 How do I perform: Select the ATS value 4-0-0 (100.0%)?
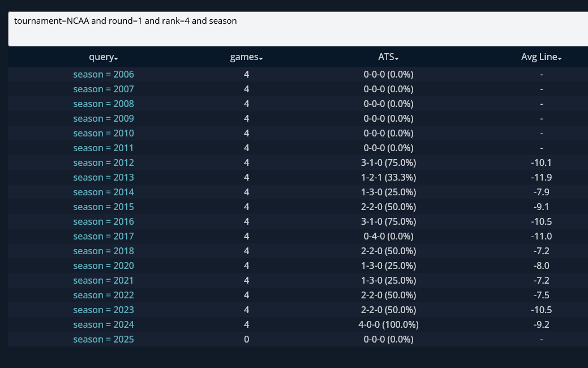388,324
